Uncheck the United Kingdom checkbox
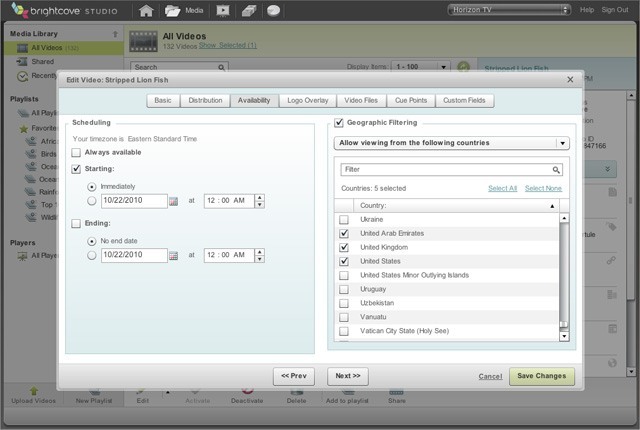The width and height of the screenshot is (640, 430). point(344,248)
